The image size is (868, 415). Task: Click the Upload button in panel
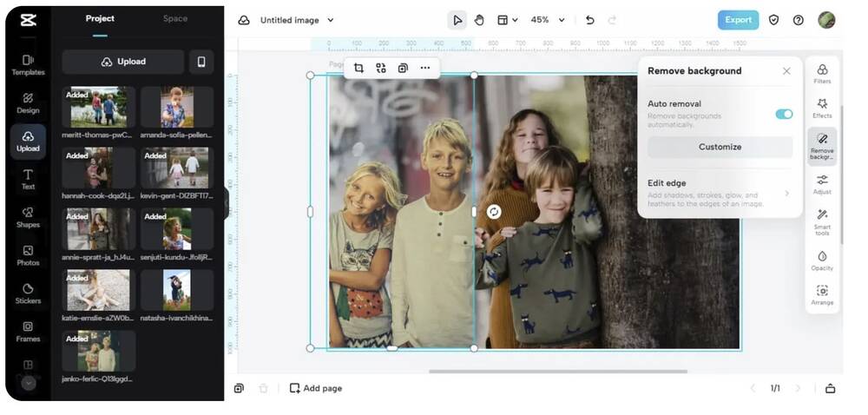(x=123, y=62)
